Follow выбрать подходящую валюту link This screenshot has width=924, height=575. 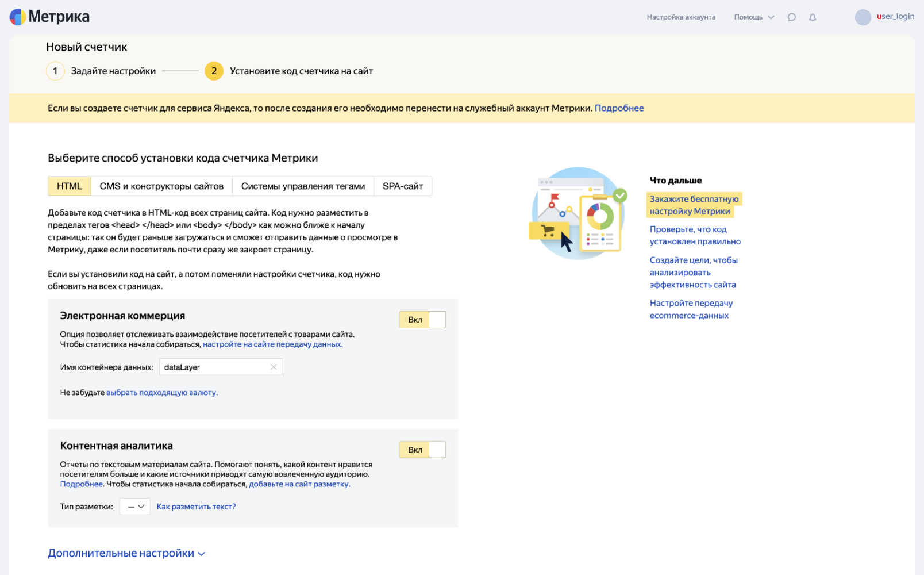tap(162, 393)
